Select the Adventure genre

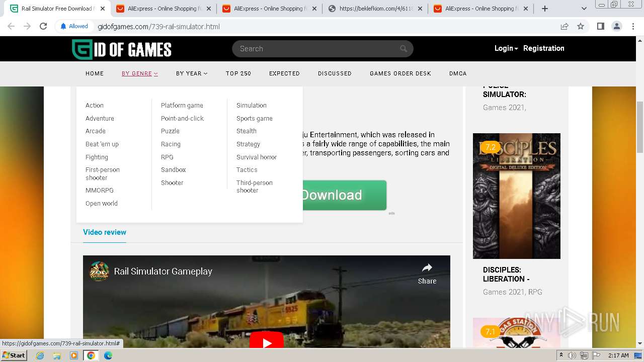[100, 118]
